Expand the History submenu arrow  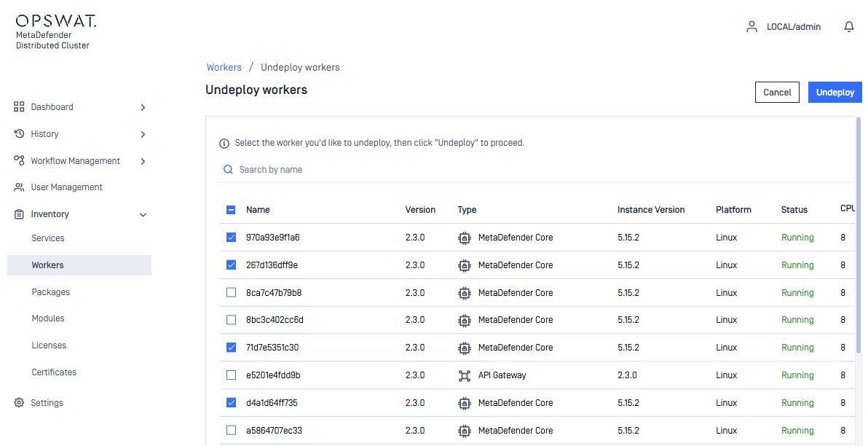click(143, 135)
